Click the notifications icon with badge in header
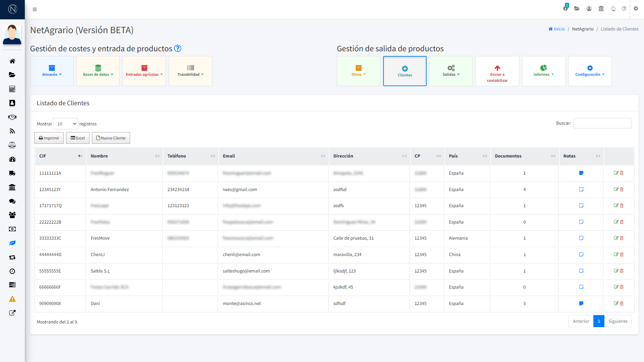The height and width of the screenshot is (362, 644). point(566,8)
